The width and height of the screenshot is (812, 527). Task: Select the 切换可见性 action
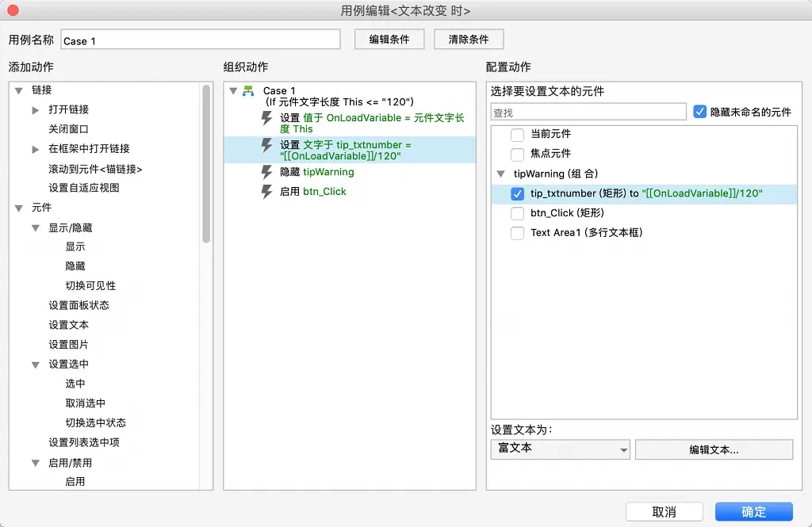click(90, 285)
